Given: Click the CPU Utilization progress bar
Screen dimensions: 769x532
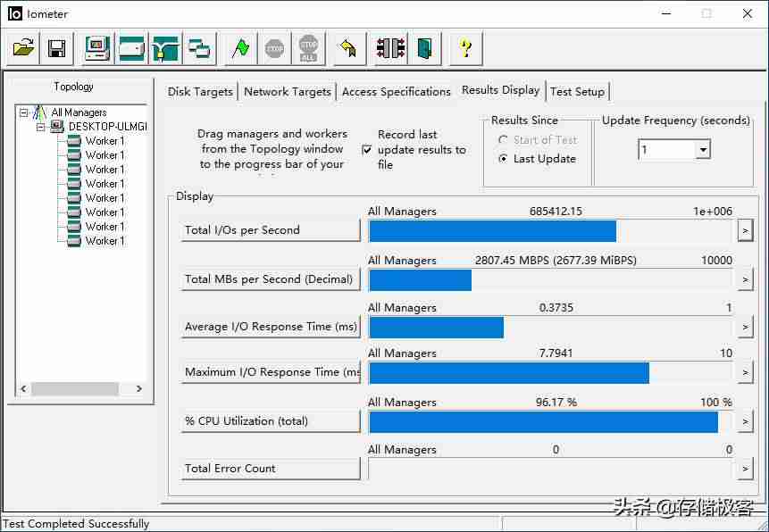Looking at the screenshot, I should pyautogui.click(x=551, y=422).
